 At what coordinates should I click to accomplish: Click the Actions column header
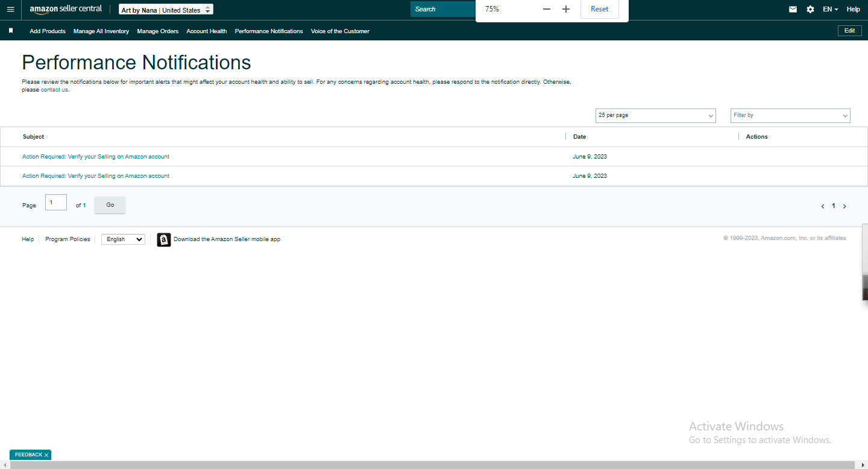pyautogui.click(x=757, y=137)
